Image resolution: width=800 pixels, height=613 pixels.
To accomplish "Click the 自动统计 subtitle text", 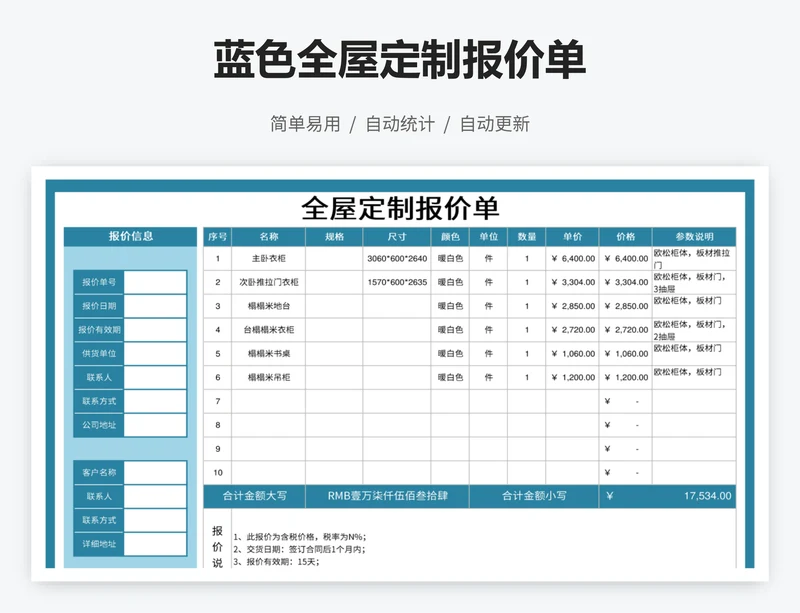I will 400,124.
